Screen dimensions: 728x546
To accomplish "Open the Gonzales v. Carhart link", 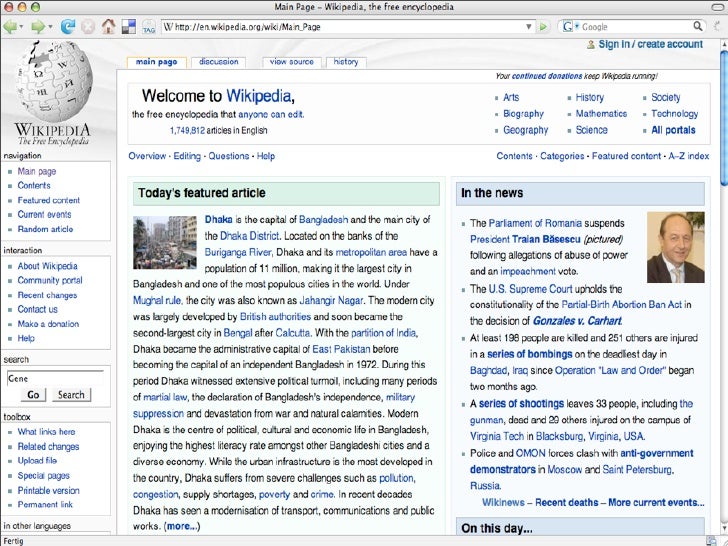I will (x=577, y=321).
